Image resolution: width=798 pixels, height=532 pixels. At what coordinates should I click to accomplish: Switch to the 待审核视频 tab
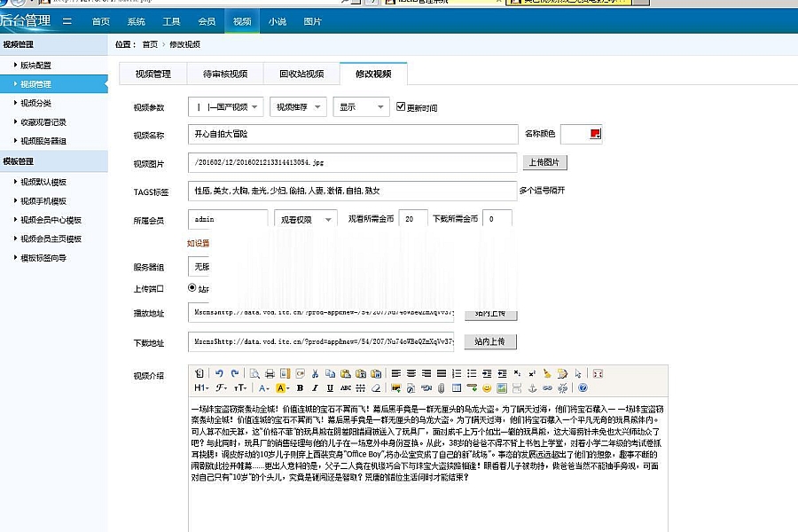[225, 74]
